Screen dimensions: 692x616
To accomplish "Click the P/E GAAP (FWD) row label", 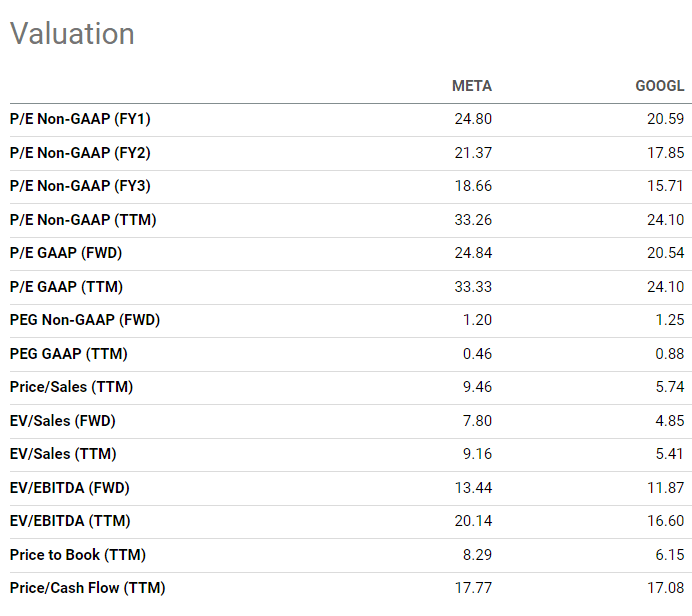I will coord(66,253).
